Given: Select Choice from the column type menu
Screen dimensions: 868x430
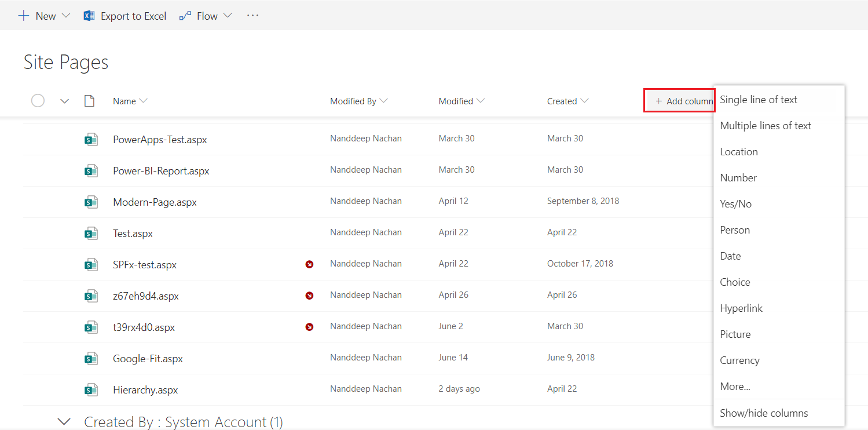Looking at the screenshot, I should (735, 282).
